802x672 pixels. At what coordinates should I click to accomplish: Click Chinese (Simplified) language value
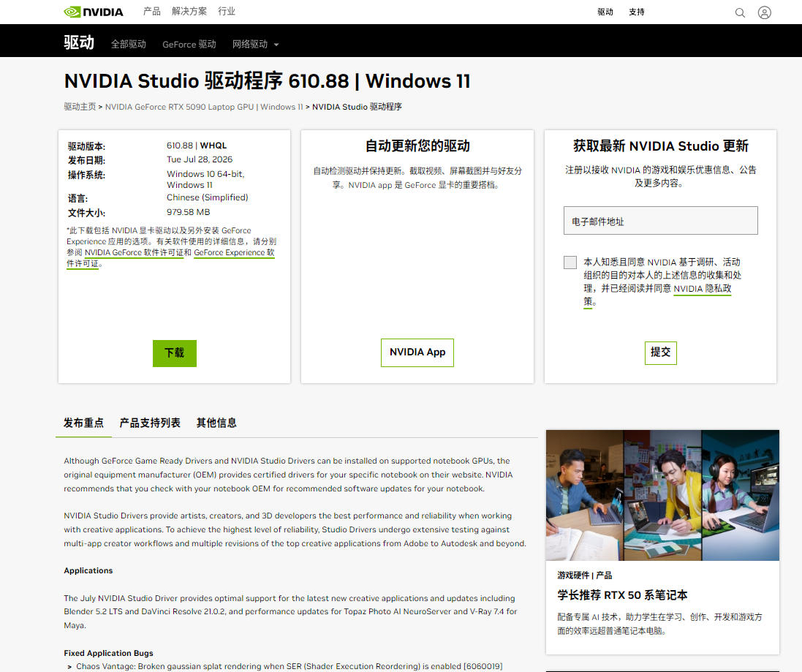(207, 197)
